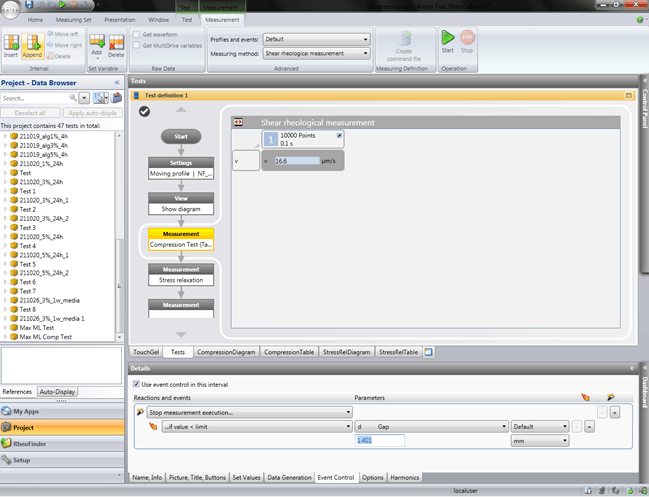Image resolution: width=649 pixels, height=498 pixels.
Task: Click the Insert interval icon
Action: click(x=12, y=44)
